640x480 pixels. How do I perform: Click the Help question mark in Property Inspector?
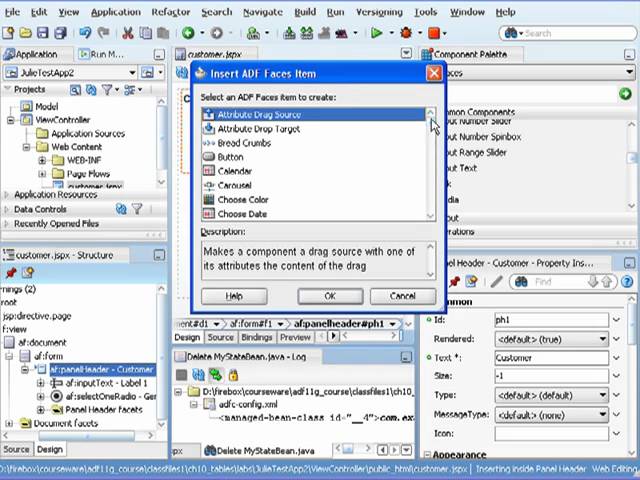click(627, 281)
